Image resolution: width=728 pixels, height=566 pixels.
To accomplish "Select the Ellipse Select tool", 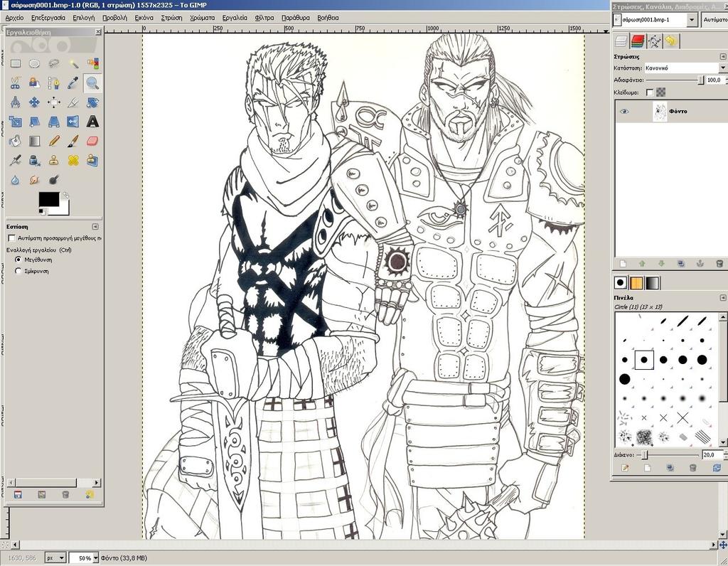I will pyautogui.click(x=34, y=63).
